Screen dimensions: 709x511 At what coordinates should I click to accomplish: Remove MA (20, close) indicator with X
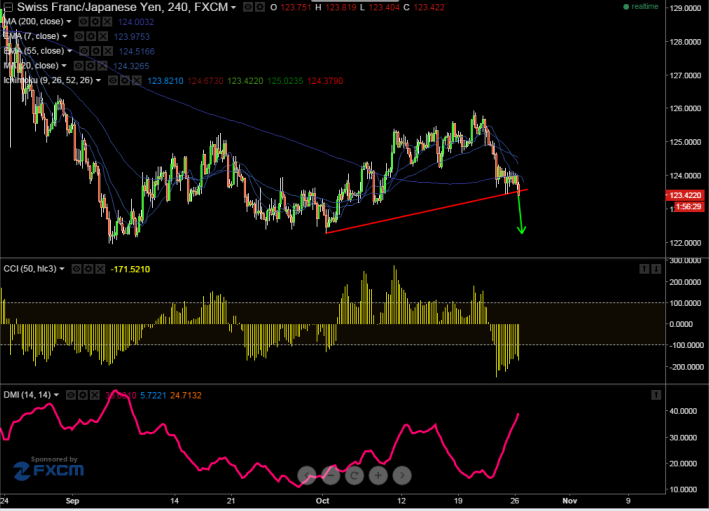coord(102,66)
